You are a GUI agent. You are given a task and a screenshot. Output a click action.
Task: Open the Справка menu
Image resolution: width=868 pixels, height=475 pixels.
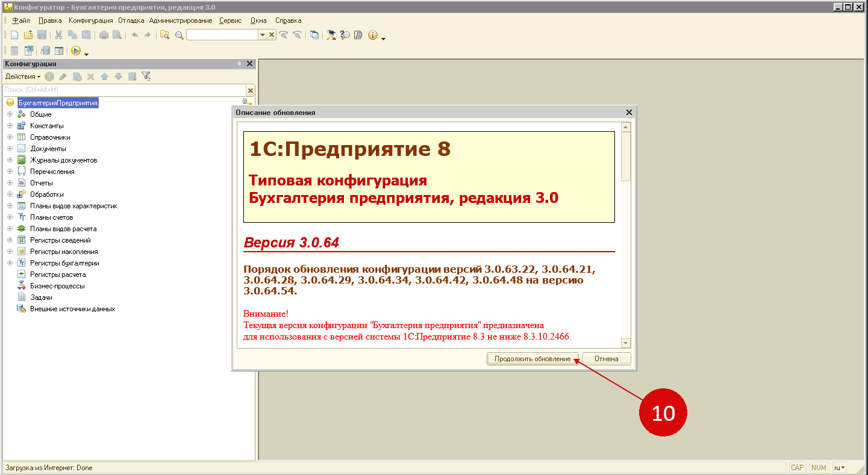[288, 20]
